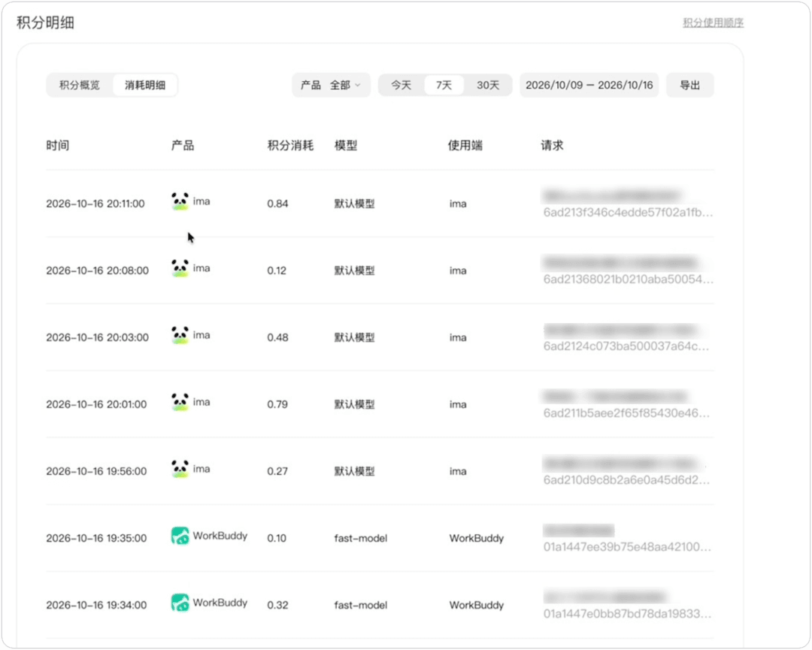The image size is (812, 650).
Task: Click request ID 6ad210d9c8b2a6e0a45d6d2…
Action: tap(626, 479)
